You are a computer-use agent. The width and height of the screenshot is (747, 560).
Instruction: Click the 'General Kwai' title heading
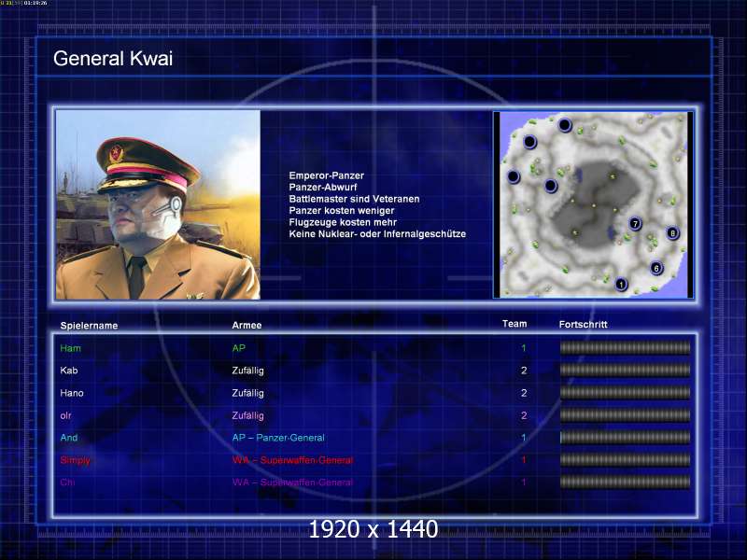[113, 59]
